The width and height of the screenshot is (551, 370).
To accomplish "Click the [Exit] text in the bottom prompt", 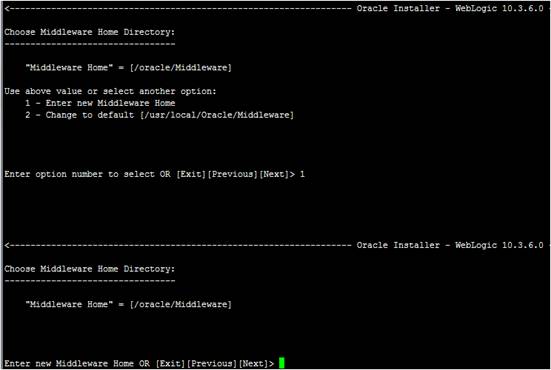I will tap(170, 363).
